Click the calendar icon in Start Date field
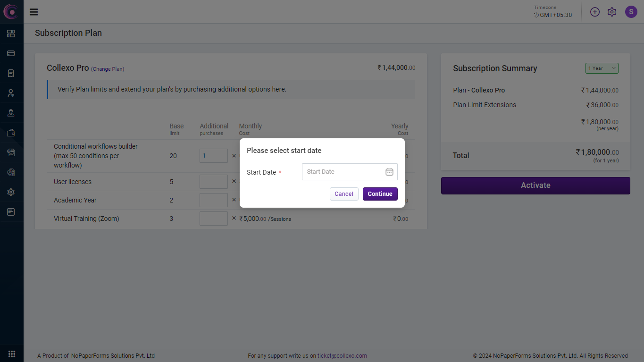The height and width of the screenshot is (362, 644). click(389, 172)
